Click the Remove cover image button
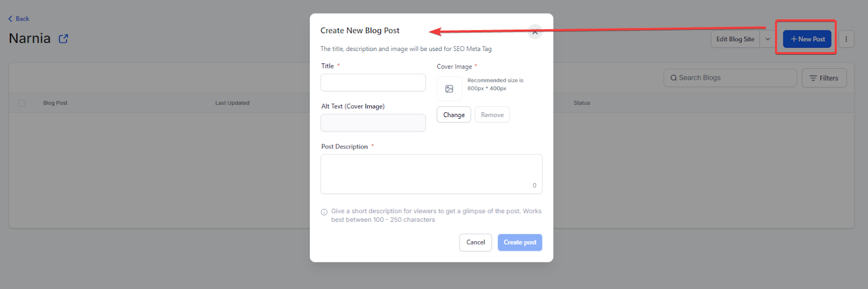The height and width of the screenshot is (289, 868). (x=492, y=115)
